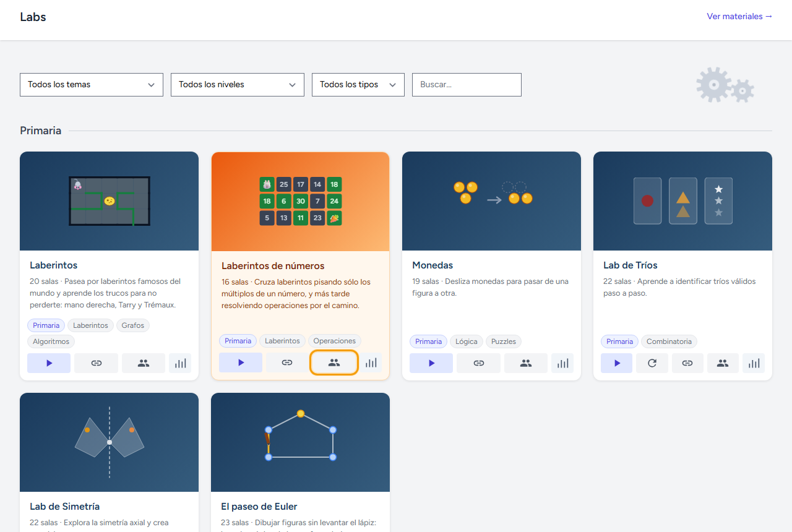
Task: Click the El paseo de Euler title
Action: coord(259,507)
